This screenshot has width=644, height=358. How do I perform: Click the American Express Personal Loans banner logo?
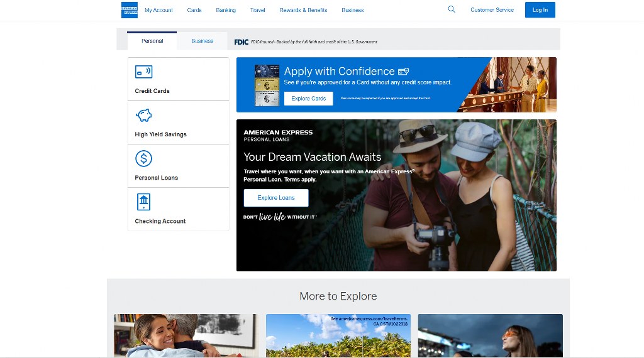(278, 136)
